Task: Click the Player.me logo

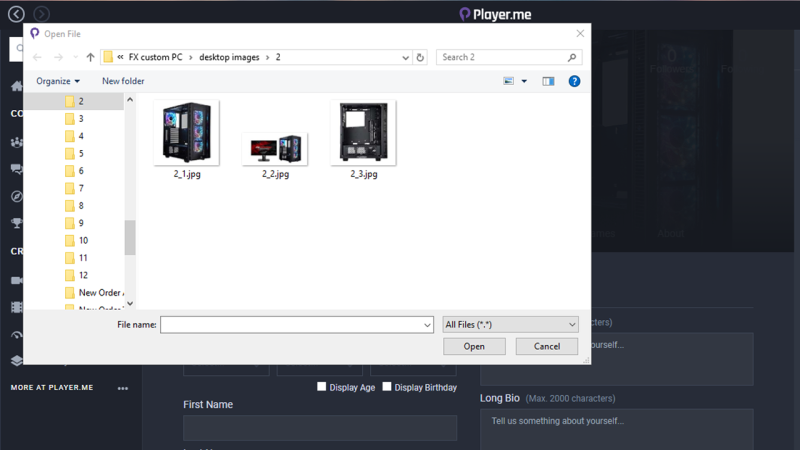Action: [495, 14]
